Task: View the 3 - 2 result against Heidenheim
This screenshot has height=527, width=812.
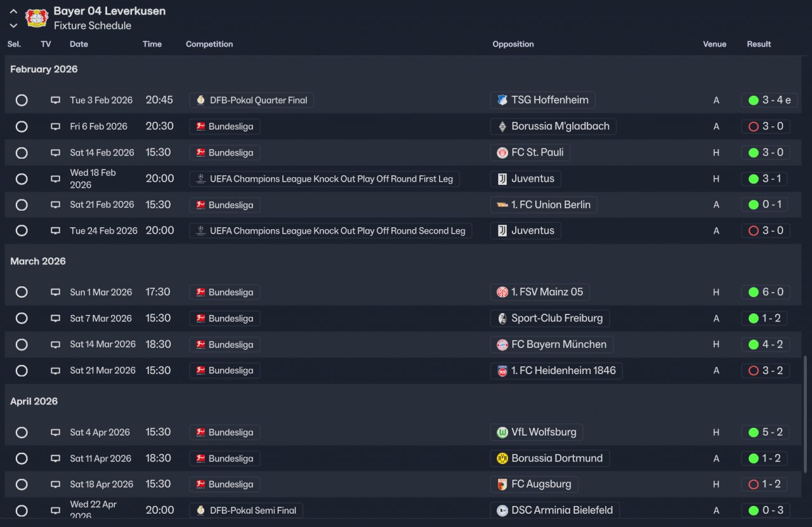Action: pyautogui.click(x=766, y=371)
